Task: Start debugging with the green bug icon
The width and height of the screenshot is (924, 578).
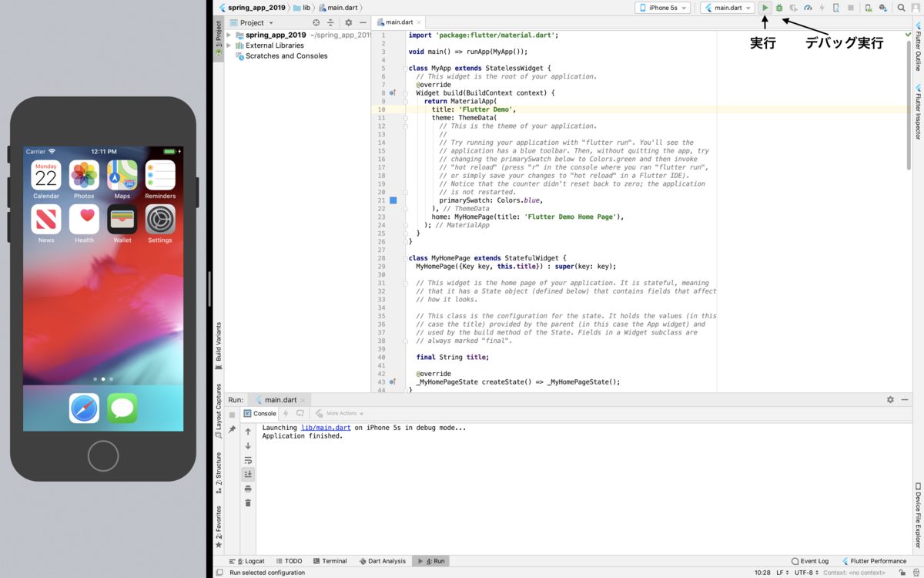Action: pos(779,8)
